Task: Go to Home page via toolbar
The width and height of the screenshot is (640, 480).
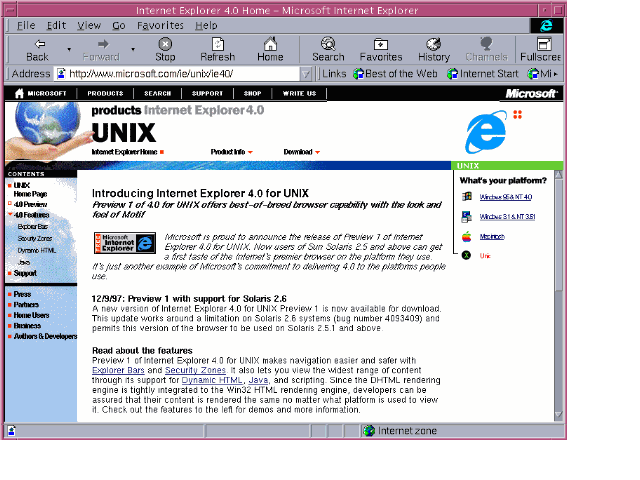Action: coord(270,49)
